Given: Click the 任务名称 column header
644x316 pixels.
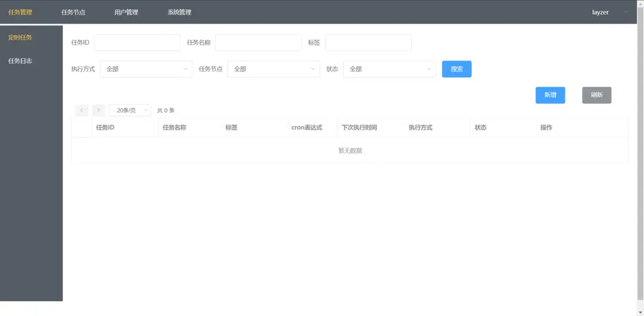Looking at the screenshot, I should (x=175, y=127).
